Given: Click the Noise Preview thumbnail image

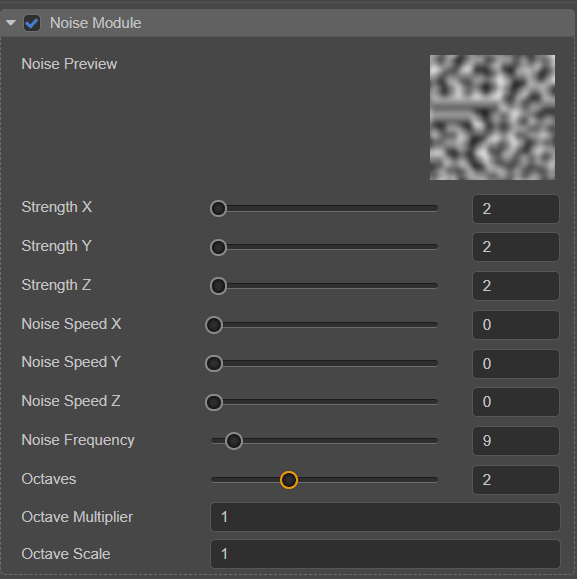Looking at the screenshot, I should (492, 117).
